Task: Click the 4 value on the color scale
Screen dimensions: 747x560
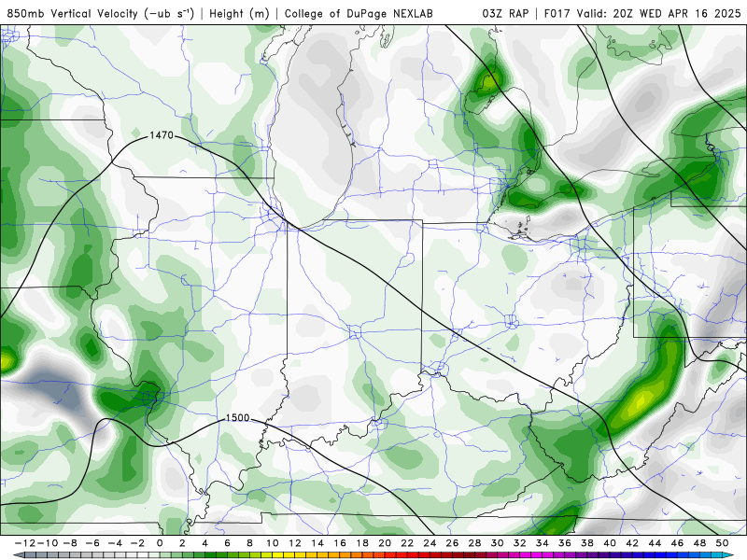Action: (204, 543)
